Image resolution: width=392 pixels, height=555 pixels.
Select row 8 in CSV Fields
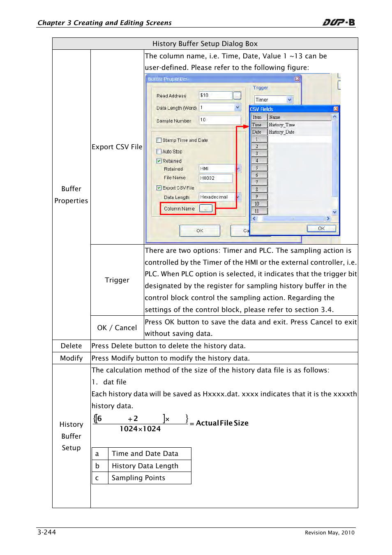coord(259,190)
